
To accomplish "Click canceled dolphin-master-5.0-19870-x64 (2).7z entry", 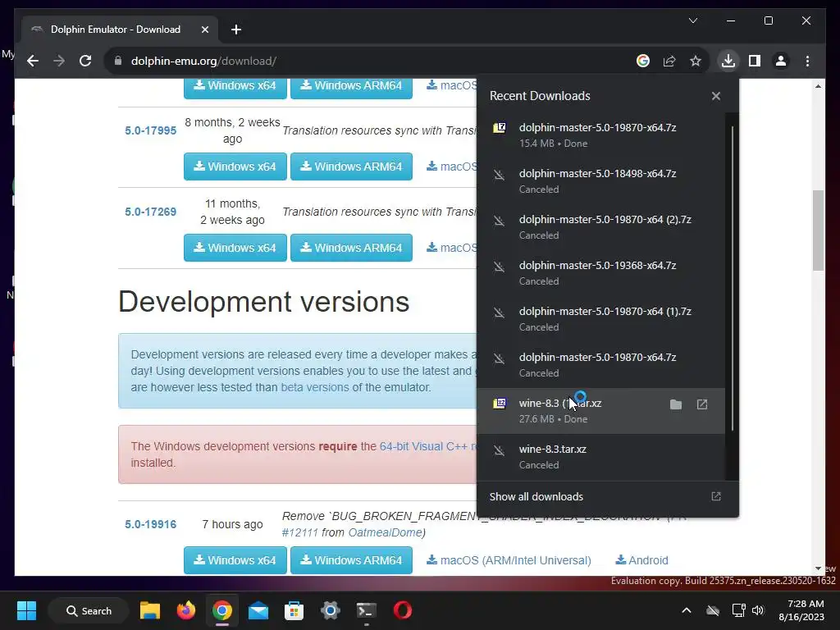I will click(600, 227).
